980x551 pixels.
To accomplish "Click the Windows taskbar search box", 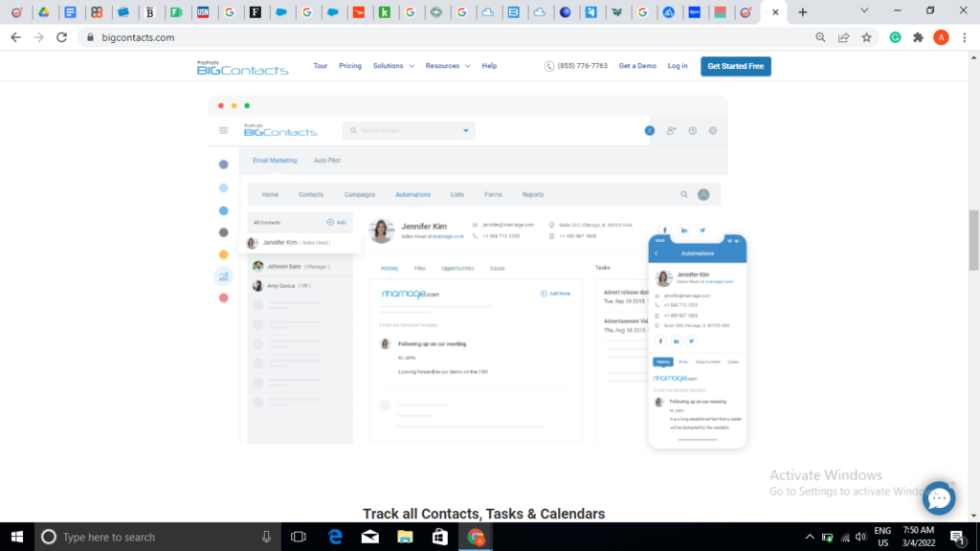I will (x=156, y=537).
